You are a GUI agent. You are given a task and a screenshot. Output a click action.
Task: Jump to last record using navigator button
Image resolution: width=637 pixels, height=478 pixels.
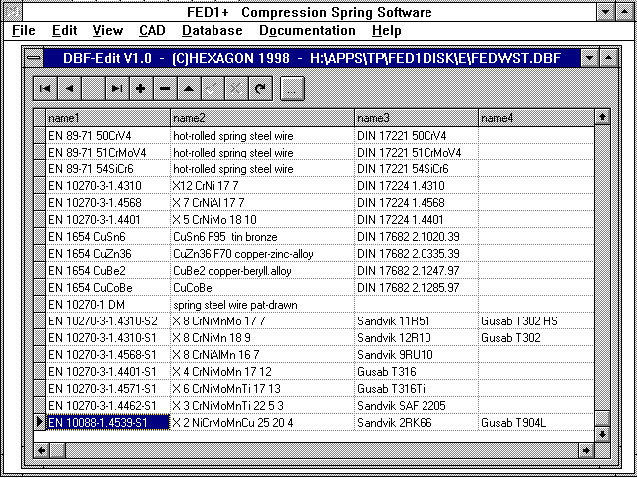[117, 88]
